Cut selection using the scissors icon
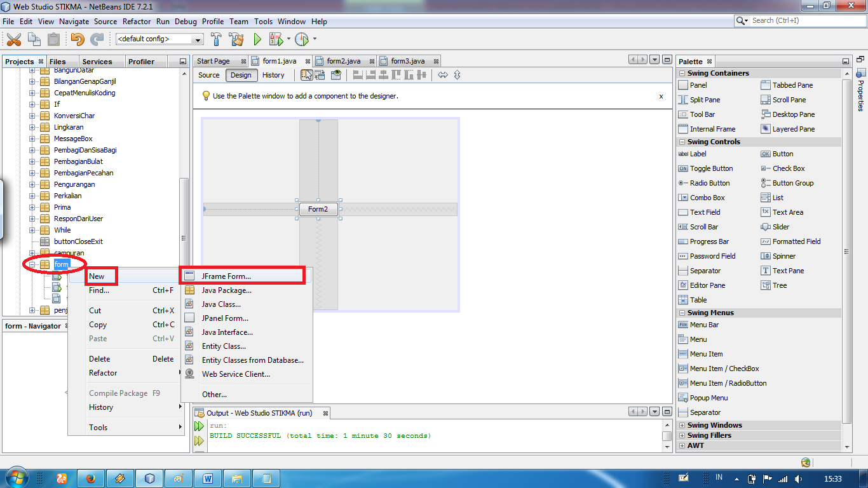Screen dimensions: 868x488 [14, 39]
